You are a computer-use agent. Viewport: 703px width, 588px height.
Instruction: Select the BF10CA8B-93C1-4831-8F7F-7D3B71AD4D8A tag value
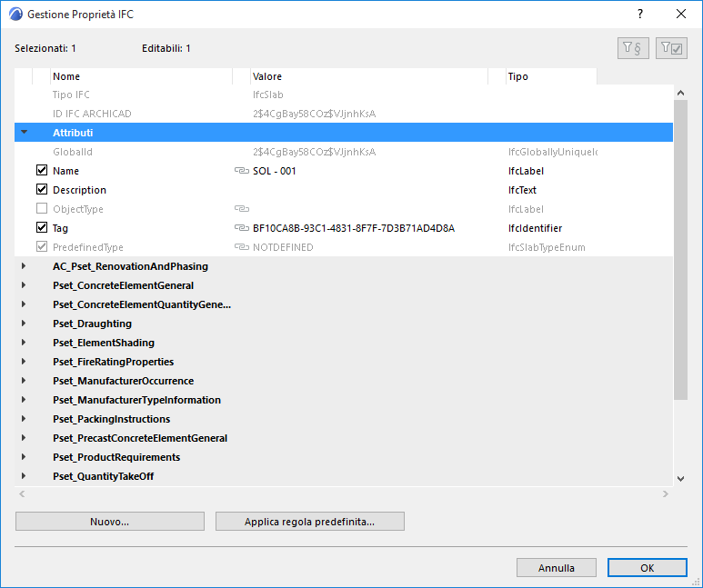tap(354, 228)
